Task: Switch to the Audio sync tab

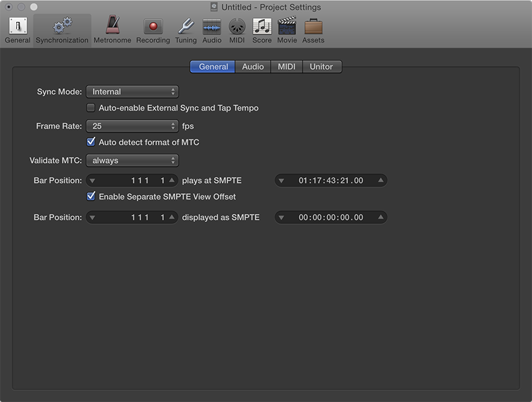Action: 253,66
